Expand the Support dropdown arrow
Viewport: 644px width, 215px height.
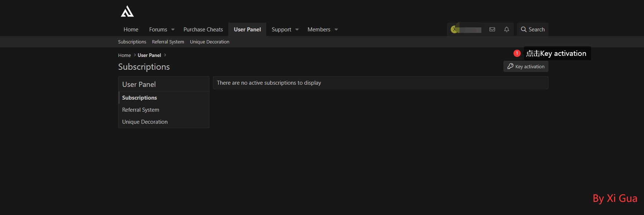[297, 30]
